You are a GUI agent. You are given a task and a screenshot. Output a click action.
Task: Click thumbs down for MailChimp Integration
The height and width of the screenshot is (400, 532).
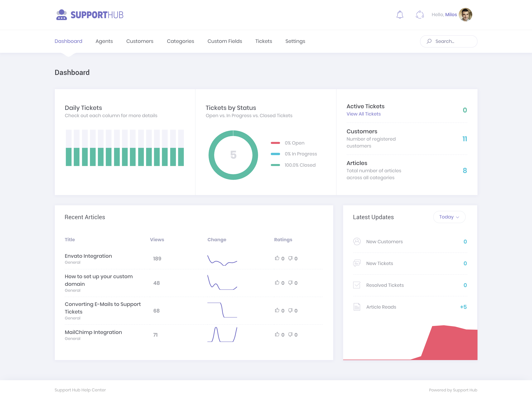[290, 334]
